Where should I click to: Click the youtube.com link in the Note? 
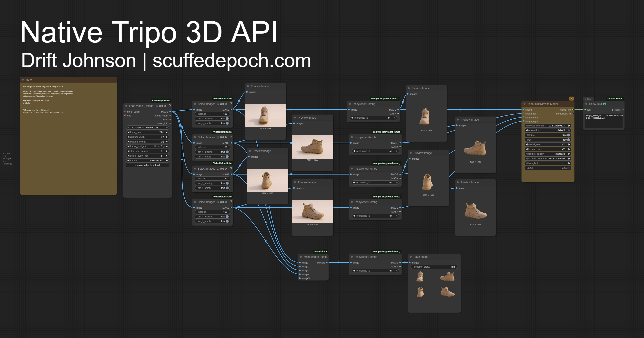(52, 91)
